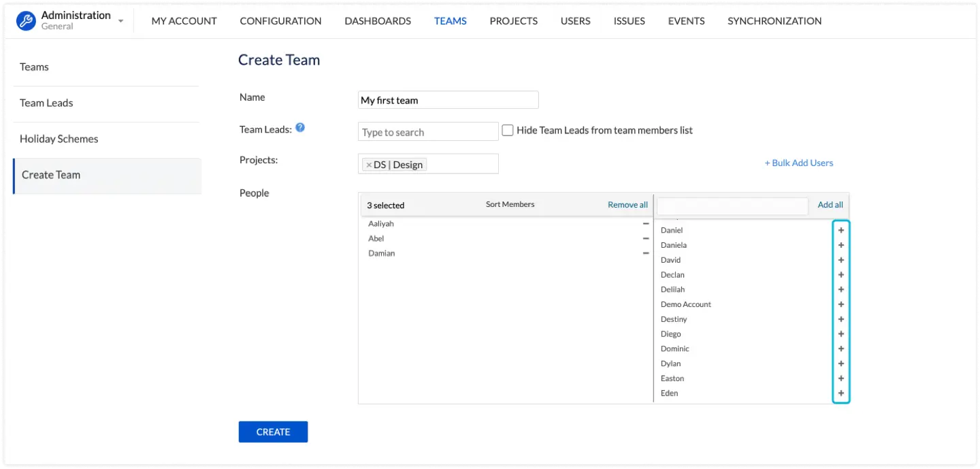Add Declan to the team
The width and height of the screenshot is (980, 469).
841,275
